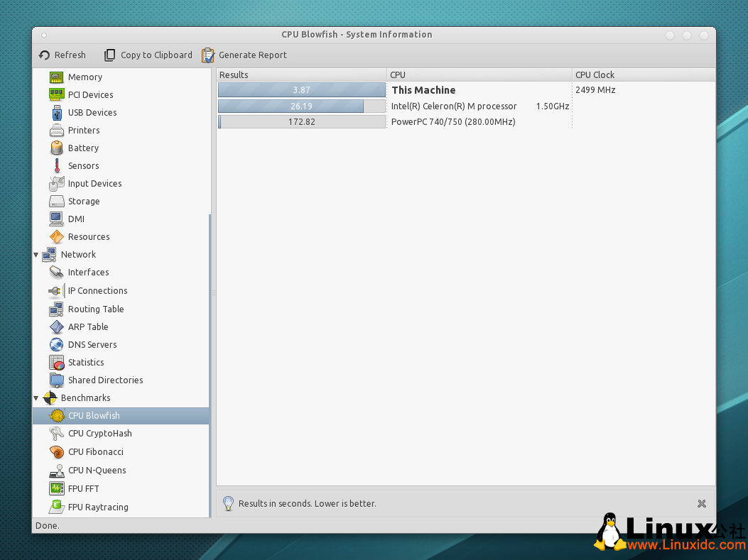748x560 pixels.
Task: Open CPU Fibonacci shell icon
Action: [56, 452]
